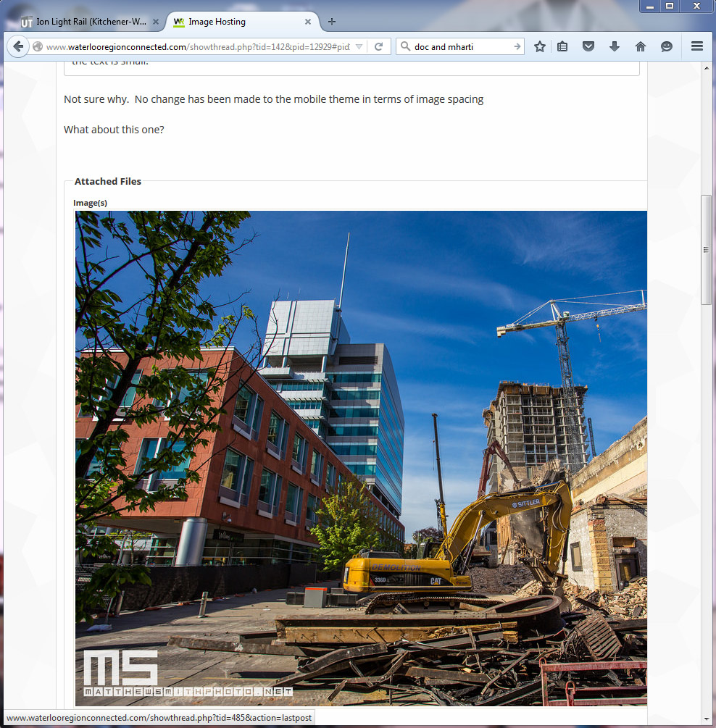Open a new tab with plus button
716x728 pixels.
[332, 22]
